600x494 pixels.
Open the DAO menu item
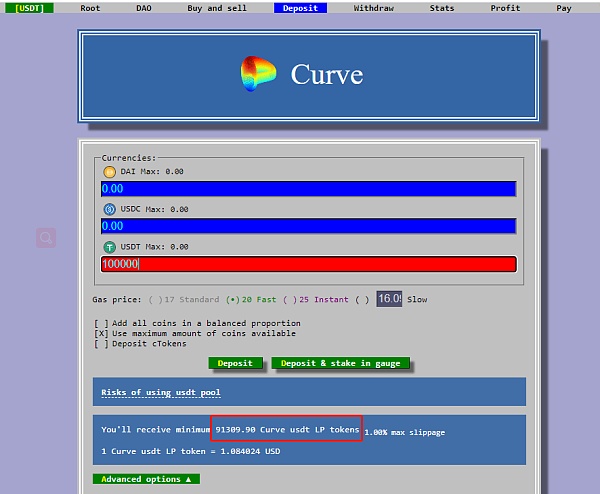144,8
